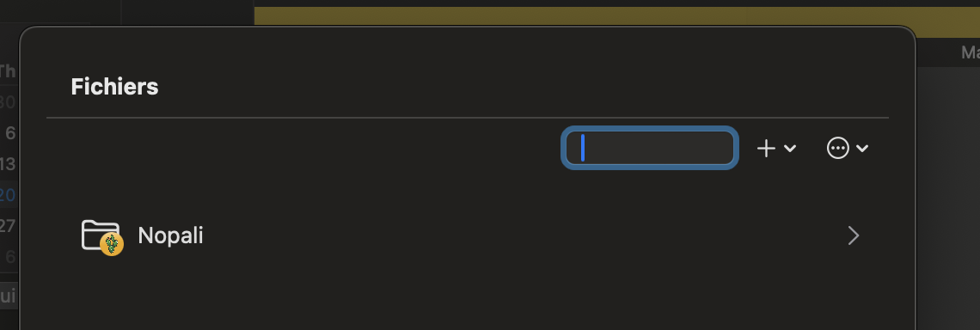This screenshot has height=330, width=980.
Task: Pick date 13 in the mini calendar
Action: click(x=8, y=164)
